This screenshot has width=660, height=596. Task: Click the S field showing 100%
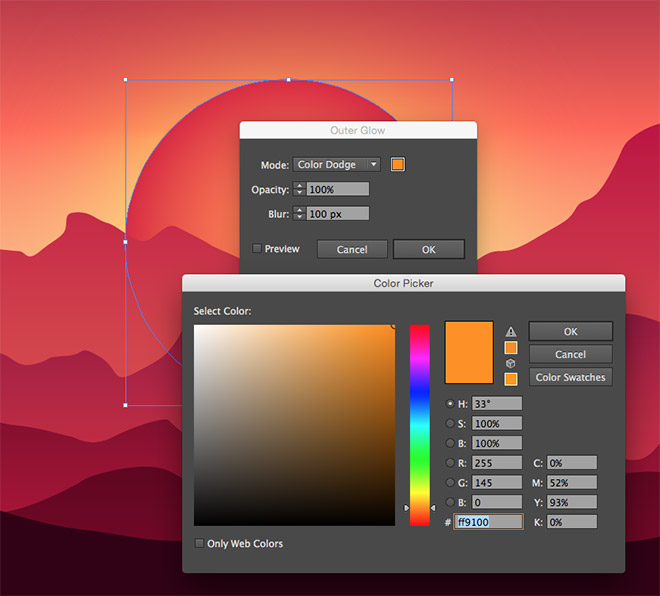point(497,423)
